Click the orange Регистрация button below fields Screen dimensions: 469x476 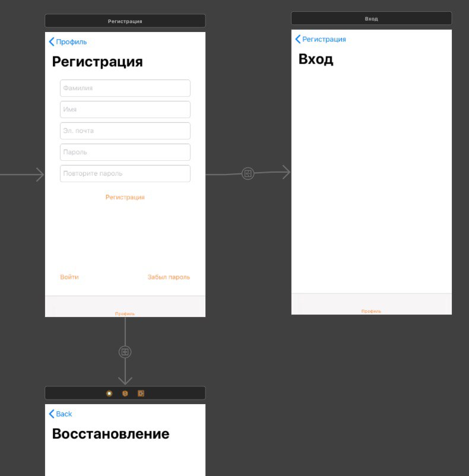click(x=125, y=197)
